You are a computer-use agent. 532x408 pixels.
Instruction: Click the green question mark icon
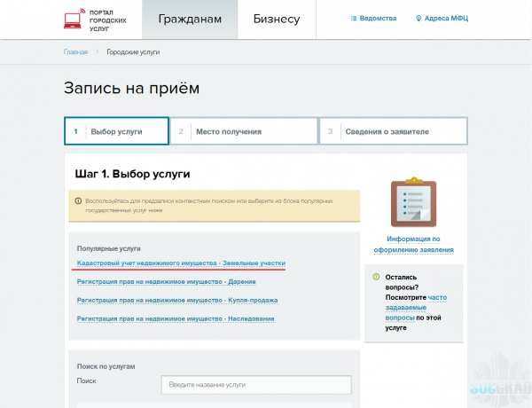click(377, 277)
